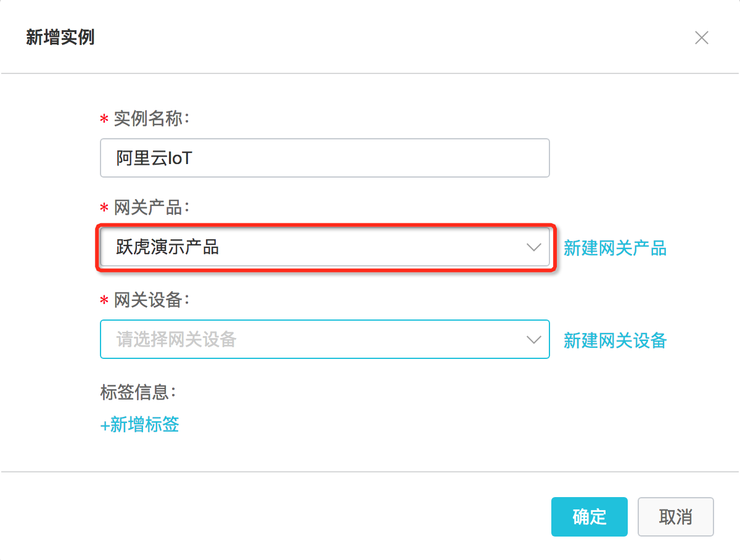This screenshot has width=740, height=560.
Task: Cancel the dialog with 取消
Action: 675,517
